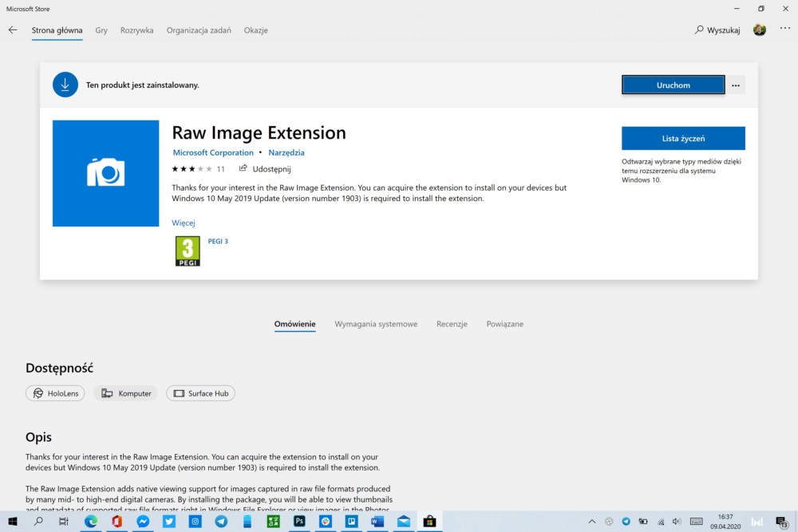Open Mail from the taskbar

[404, 522]
